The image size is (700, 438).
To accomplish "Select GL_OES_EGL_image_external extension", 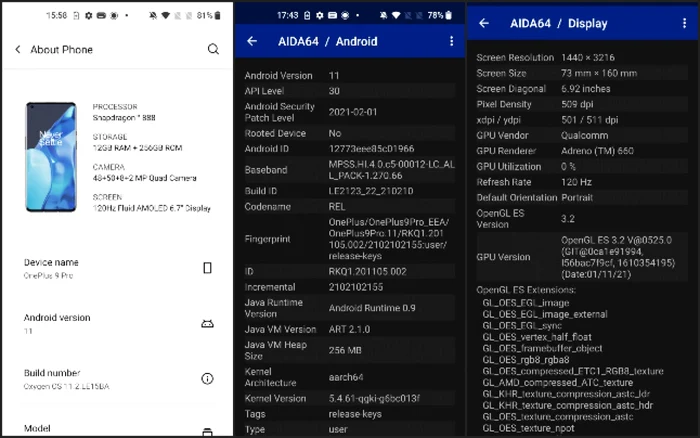I will tap(545, 314).
